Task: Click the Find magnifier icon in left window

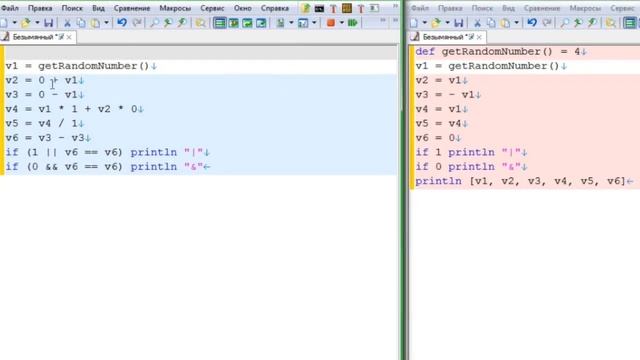Action: [154, 23]
